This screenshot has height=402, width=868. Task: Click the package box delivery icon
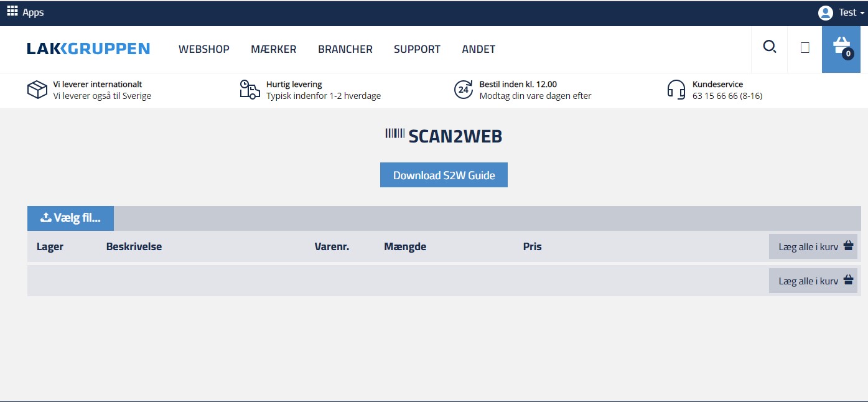37,90
